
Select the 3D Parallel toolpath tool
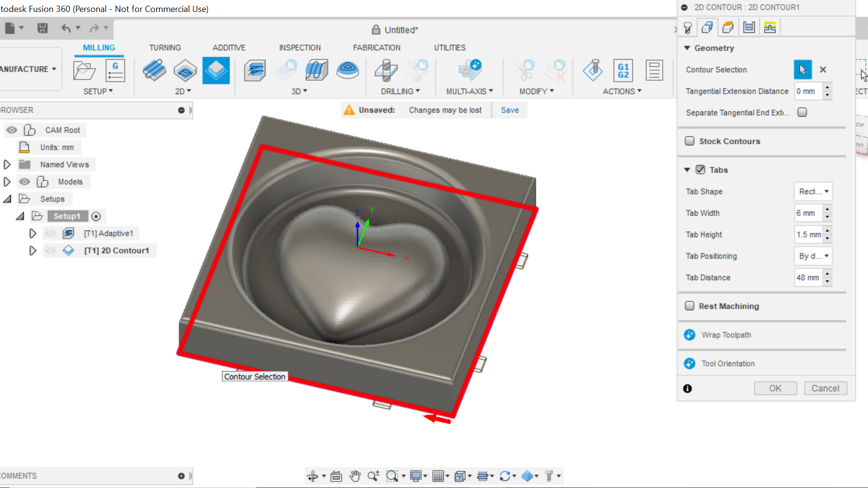tap(316, 71)
